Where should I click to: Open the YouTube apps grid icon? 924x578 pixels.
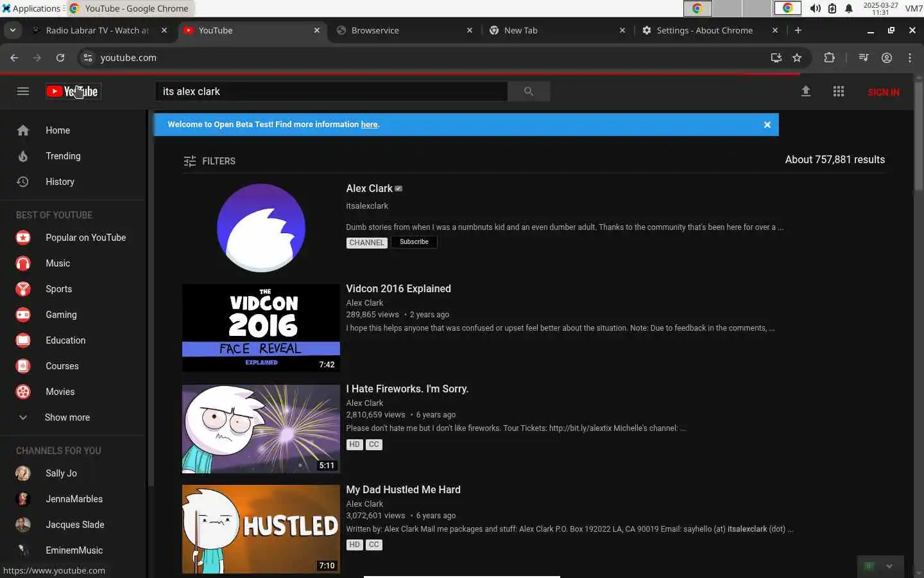839,91
